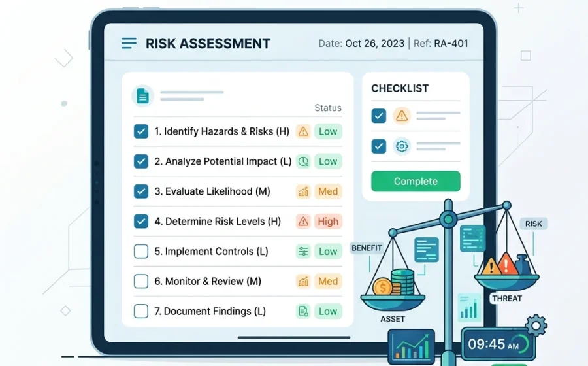
Task: Open the hamburger menu beside Risk Assessment
Action: click(129, 43)
